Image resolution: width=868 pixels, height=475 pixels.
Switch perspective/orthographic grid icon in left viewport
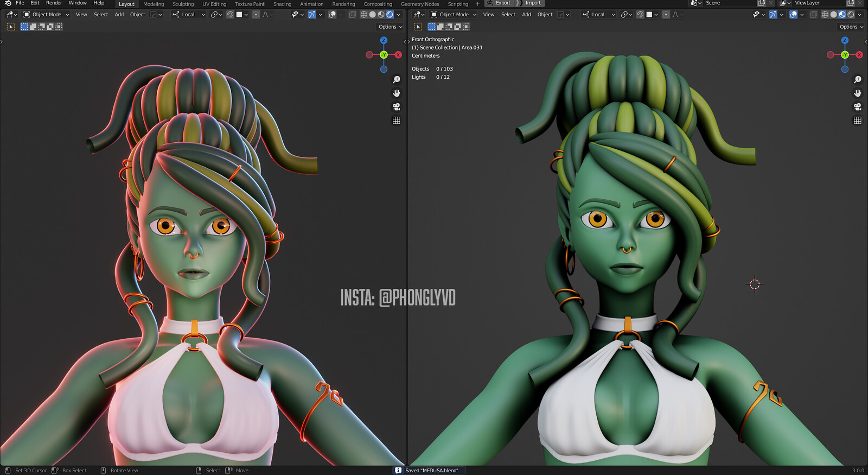(397, 121)
